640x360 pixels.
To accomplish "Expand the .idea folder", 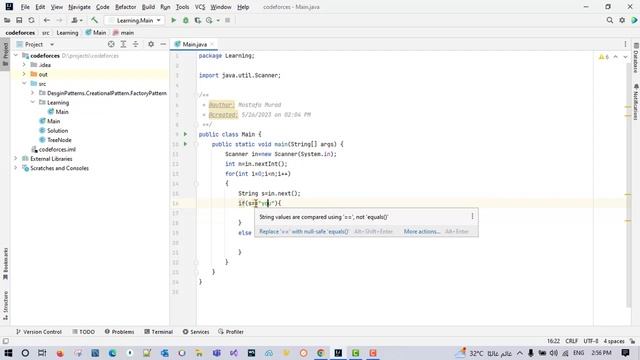I will tap(24, 64).
